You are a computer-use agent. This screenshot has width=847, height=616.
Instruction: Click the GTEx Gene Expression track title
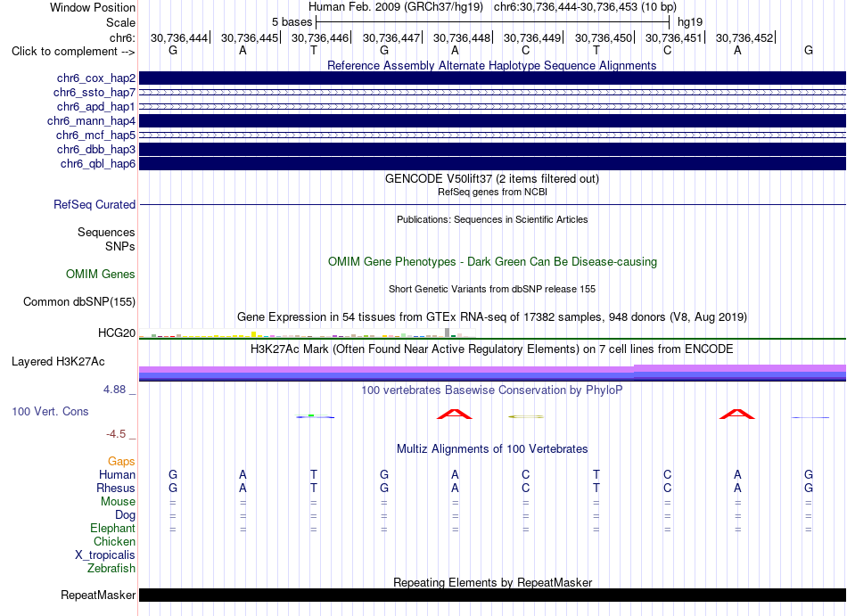click(x=492, y=316)
